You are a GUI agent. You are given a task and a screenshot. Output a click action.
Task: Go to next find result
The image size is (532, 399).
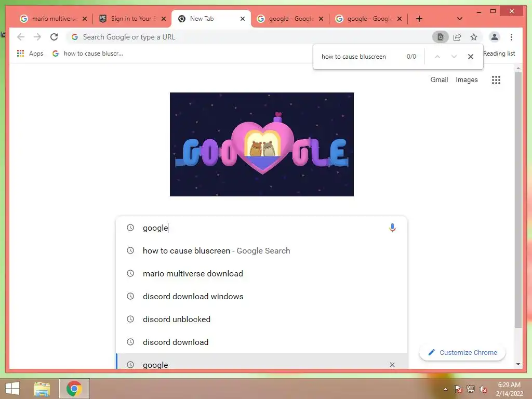click(454, 57)
